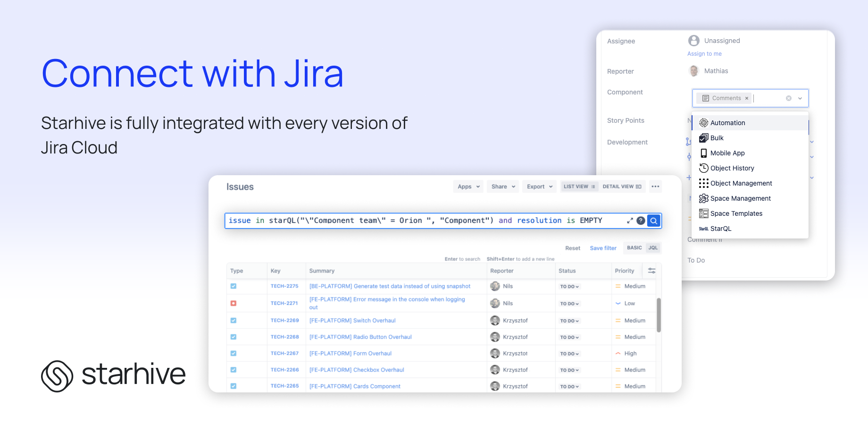Open the Share dropdown

[503, 187]
